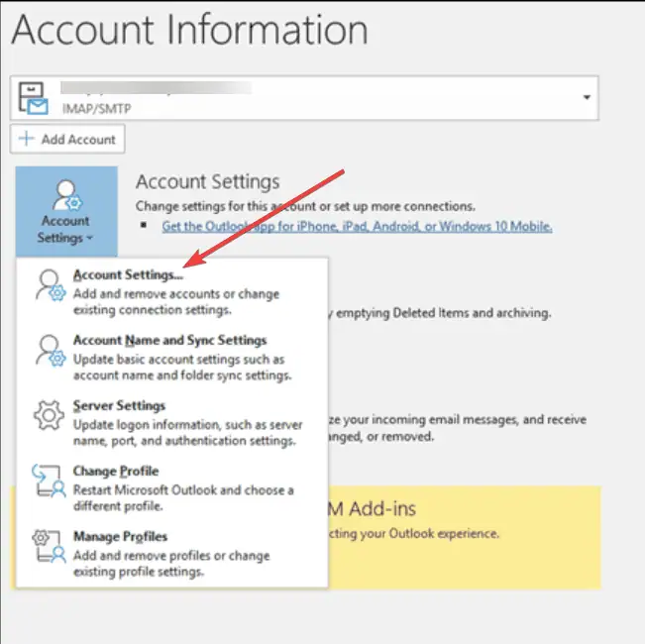Click the Server Settings gear icon

click(x=49, y=415)
